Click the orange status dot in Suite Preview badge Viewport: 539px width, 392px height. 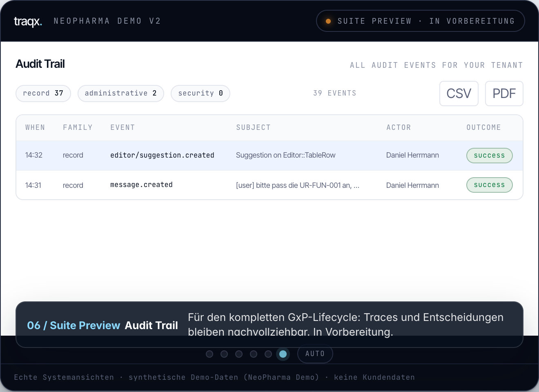point(328,21)
